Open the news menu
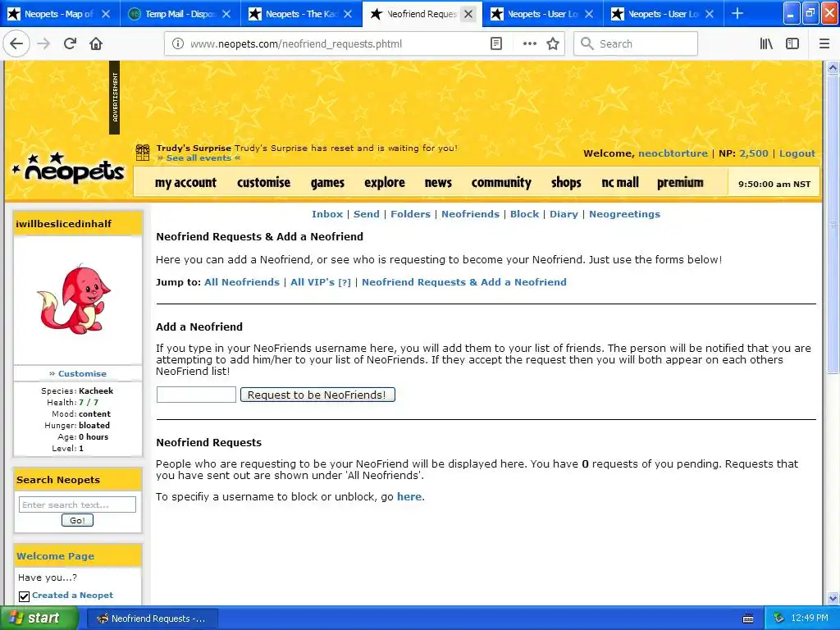Image resolution: width=840 pixels, height=630 pixels. (x=438, y=183)
